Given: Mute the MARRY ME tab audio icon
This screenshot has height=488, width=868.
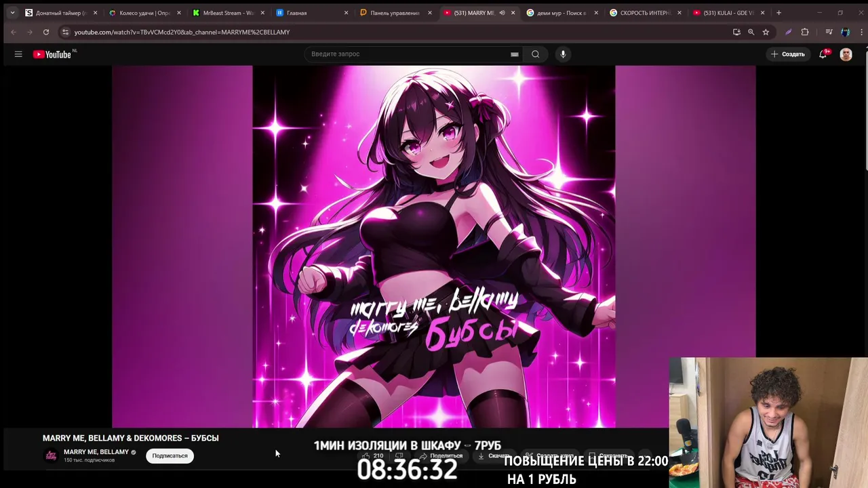Looking at the screenshot, I should pos(502,13).
